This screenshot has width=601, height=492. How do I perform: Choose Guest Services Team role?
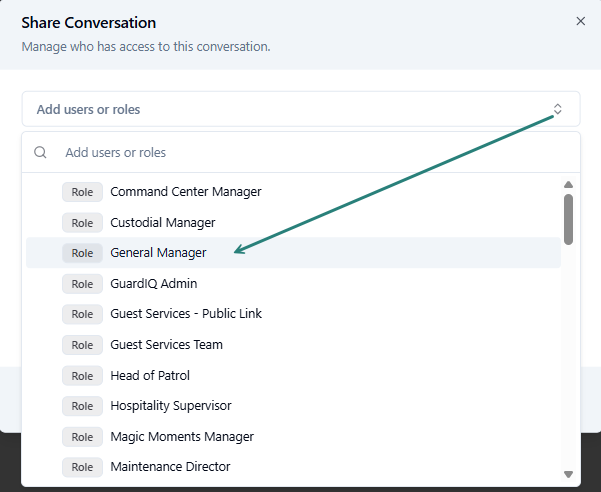click(166, 345)
